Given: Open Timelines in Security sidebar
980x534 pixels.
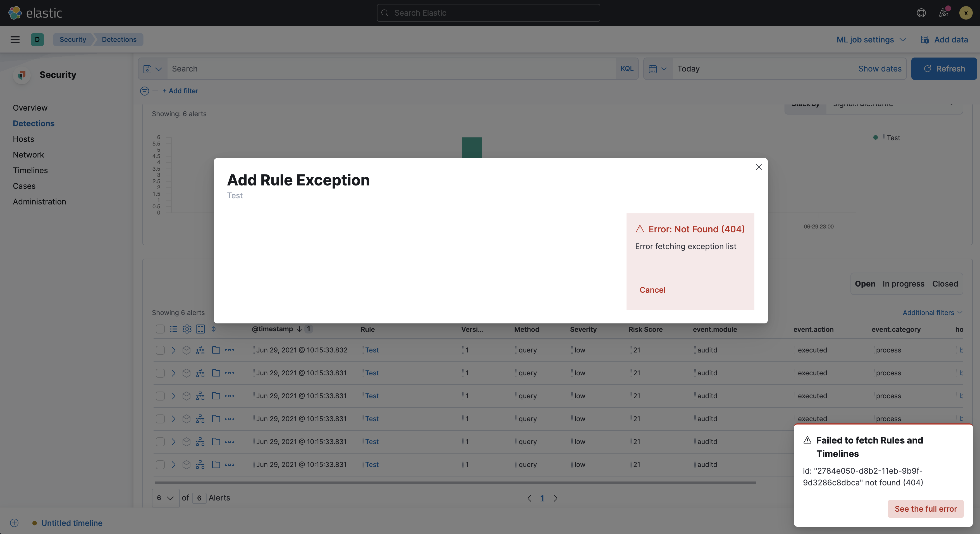Looking at the screenshot, I should 30,170.
